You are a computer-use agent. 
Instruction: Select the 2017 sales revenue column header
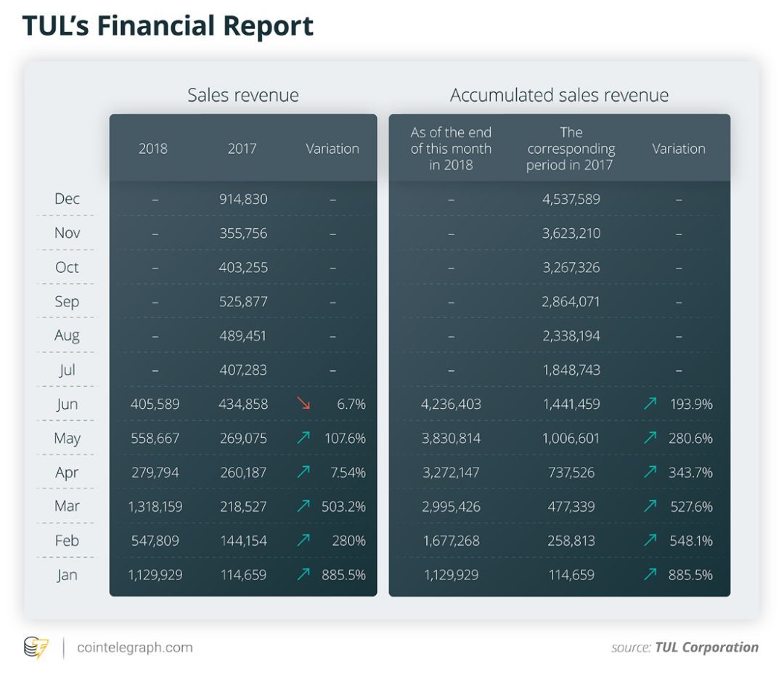click(x=242, y=149)
